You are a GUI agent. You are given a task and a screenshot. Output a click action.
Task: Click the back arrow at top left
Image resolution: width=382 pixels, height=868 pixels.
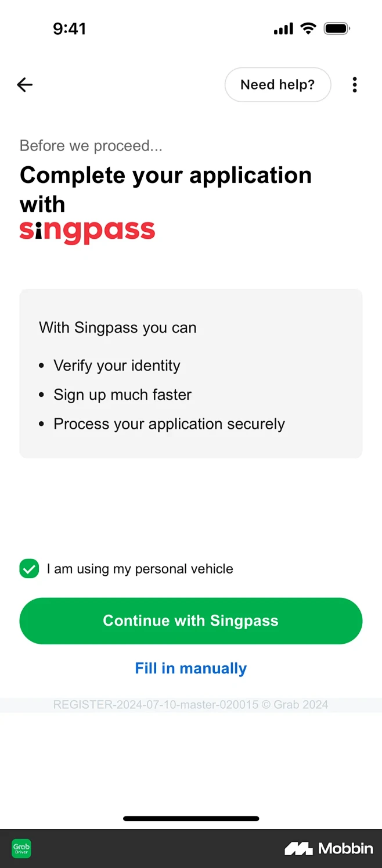[x=24, y=84]
